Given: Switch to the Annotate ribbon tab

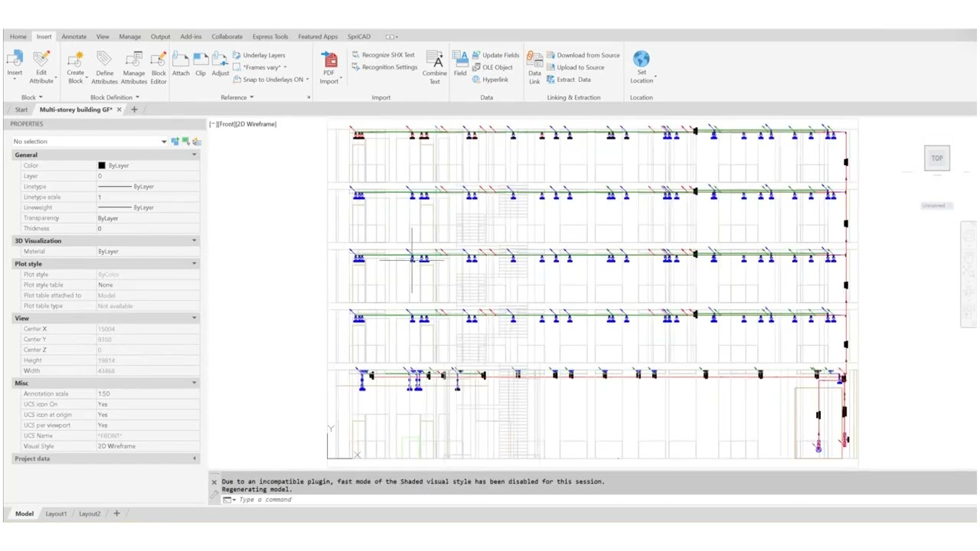Looking at the screenshot, I should click(x=73, y=36).
